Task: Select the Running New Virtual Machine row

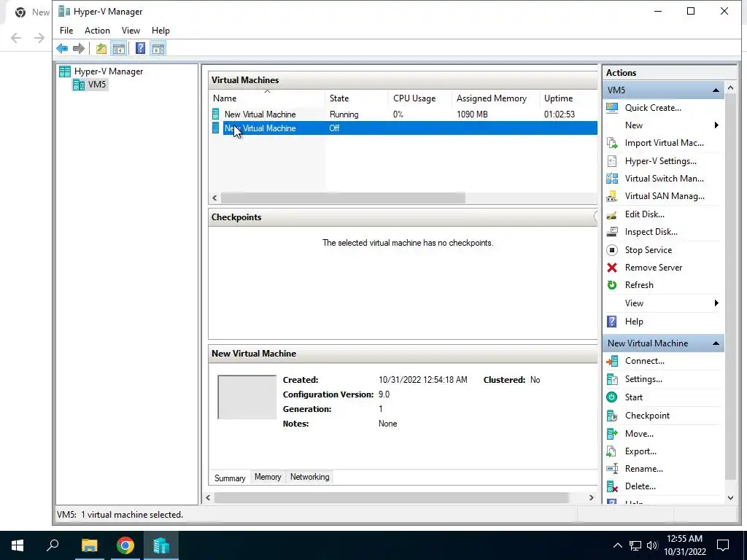Action: [x=403, y=114]
